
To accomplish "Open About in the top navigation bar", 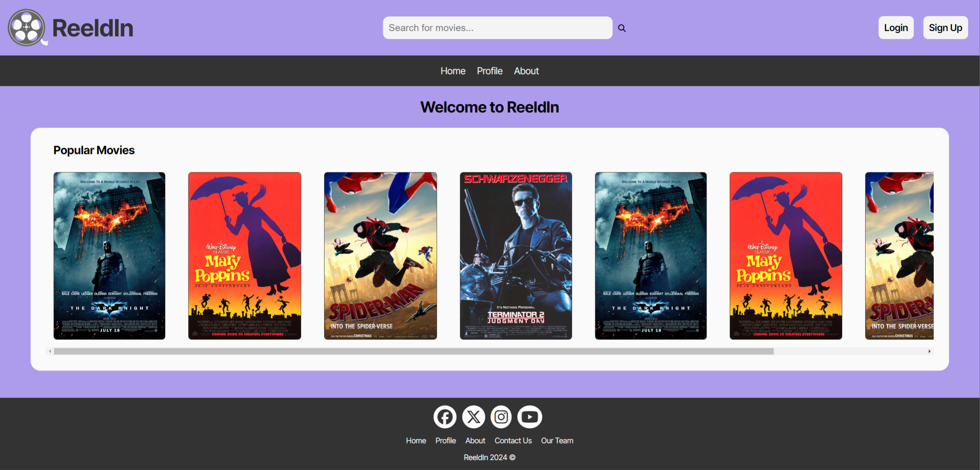I will coord(526,71).
